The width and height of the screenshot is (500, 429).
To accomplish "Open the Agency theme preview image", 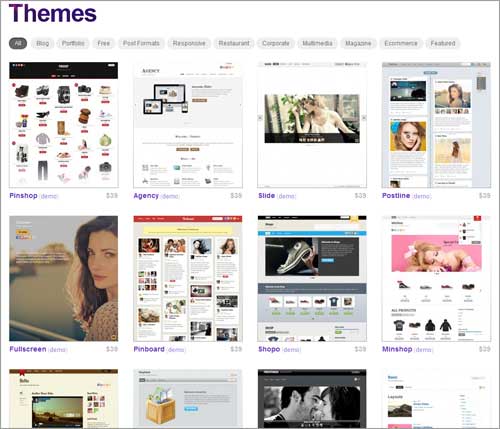I will coord(188,125).
